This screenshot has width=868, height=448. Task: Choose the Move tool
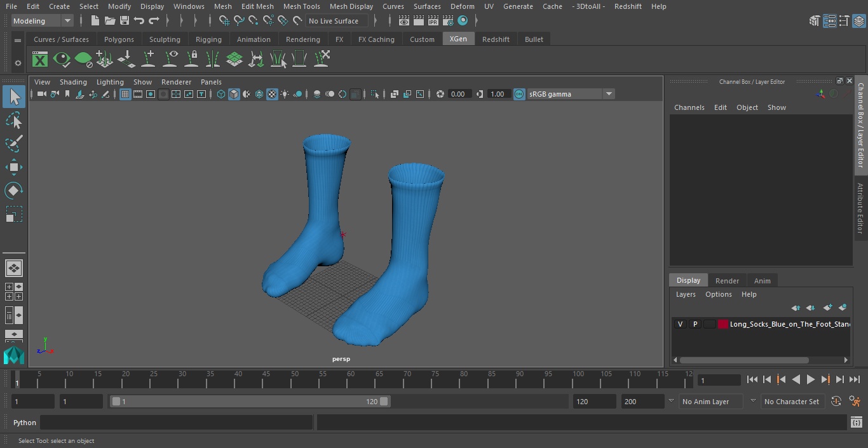point(13,168)
